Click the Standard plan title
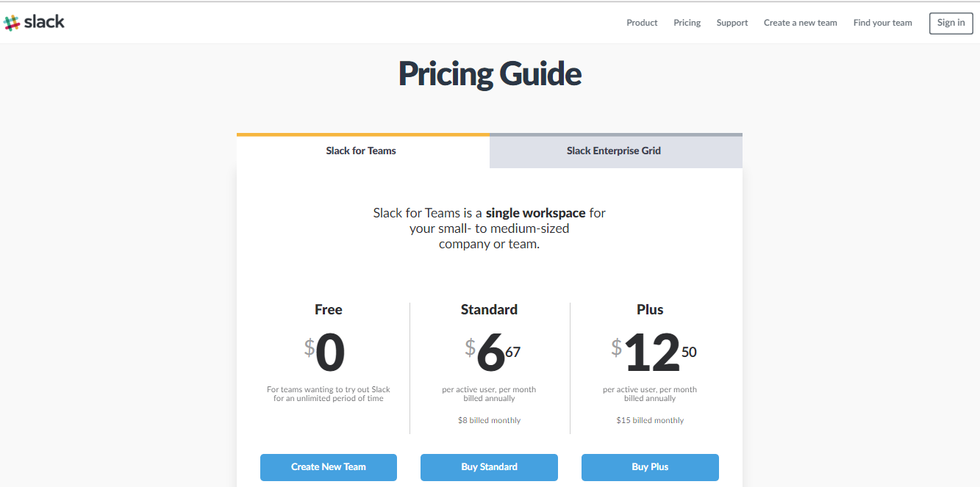Image resolution: width=980 pixels, height=487 pixels. (489, 309)
